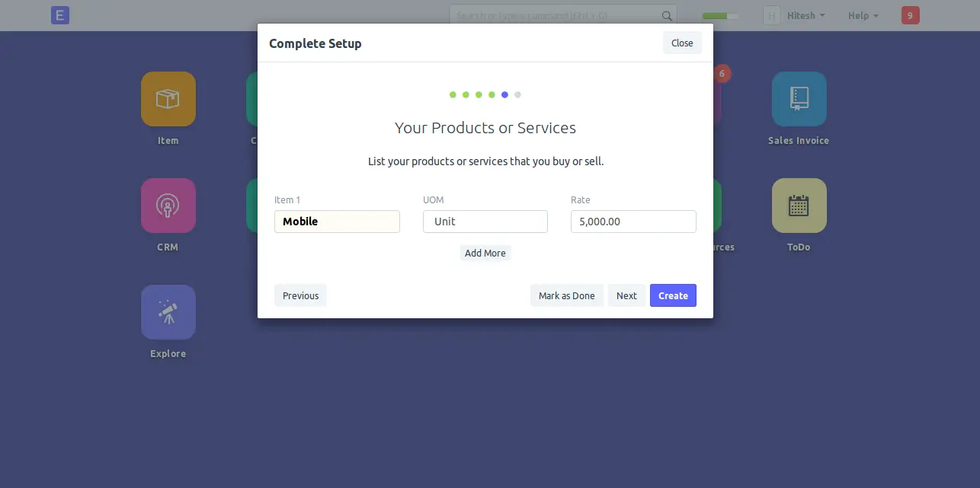980x488 pixels.
Task: Jump to the first setup step dot
Action: [x=453, y=95]
